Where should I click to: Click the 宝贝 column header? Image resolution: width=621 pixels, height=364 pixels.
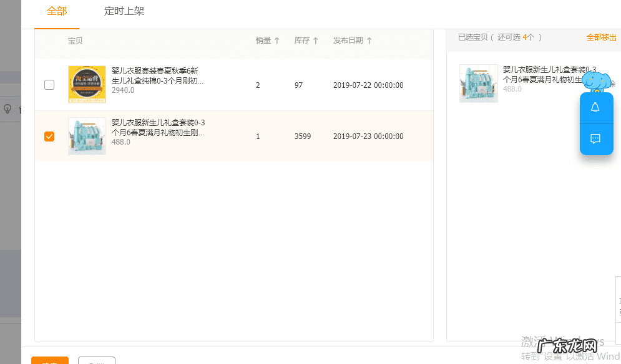tap(75, 41)
